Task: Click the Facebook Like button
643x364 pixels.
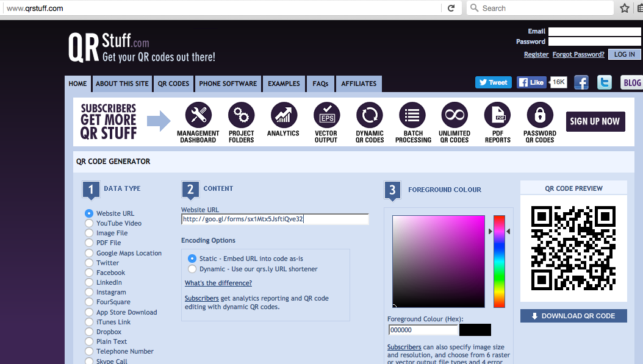Action: 531,82
